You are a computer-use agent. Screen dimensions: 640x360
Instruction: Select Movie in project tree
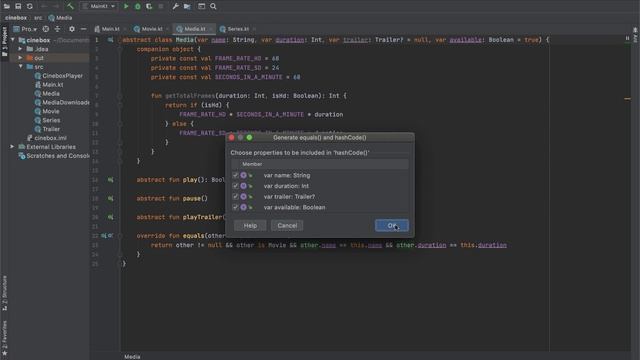point(47,111)
